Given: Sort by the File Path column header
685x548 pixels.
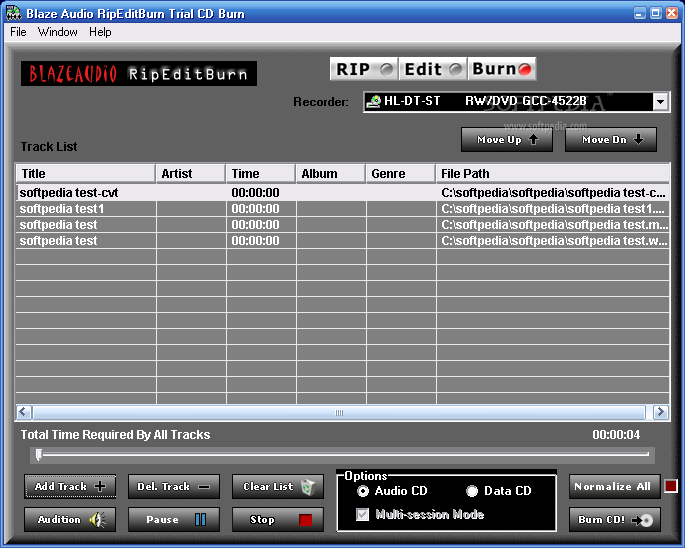Looking at the screenshot, I should [x=553, y=173].
